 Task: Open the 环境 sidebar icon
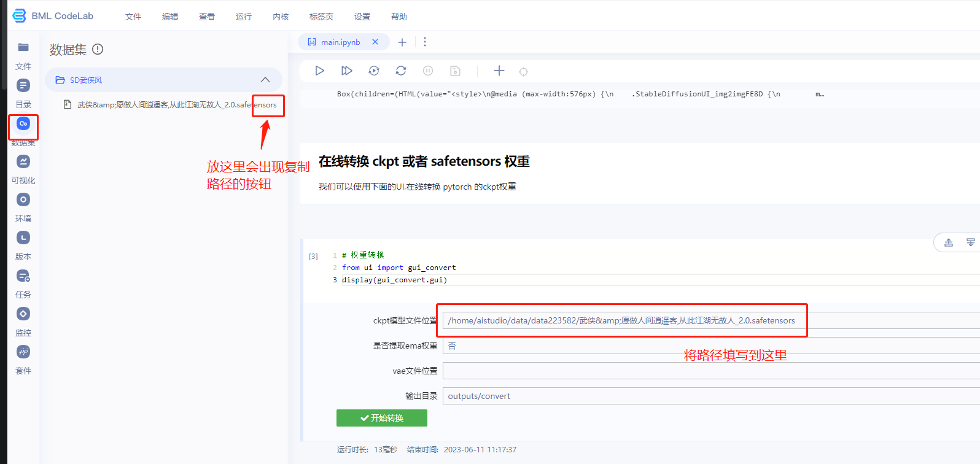click(x=23, y=199)
